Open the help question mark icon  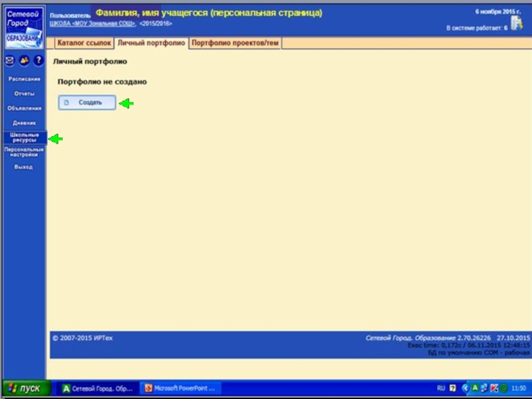[x=39, y=61]
